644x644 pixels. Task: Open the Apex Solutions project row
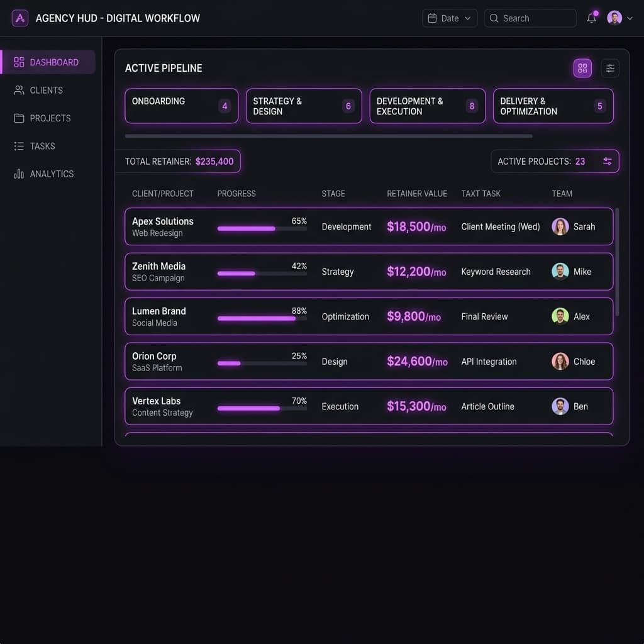(369, 226)
